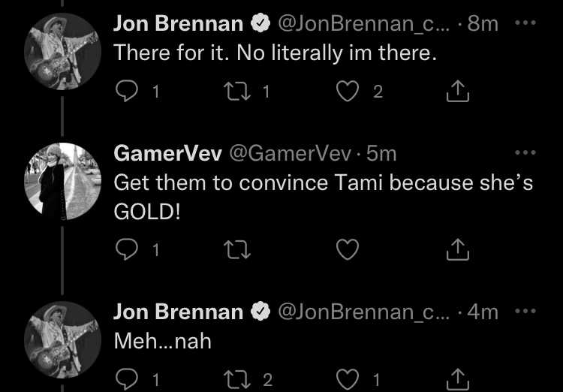This screenshot has height=392, width=563.
Task: Open more options on GamerVev's tweet
Action: click(x=525, y=152)
